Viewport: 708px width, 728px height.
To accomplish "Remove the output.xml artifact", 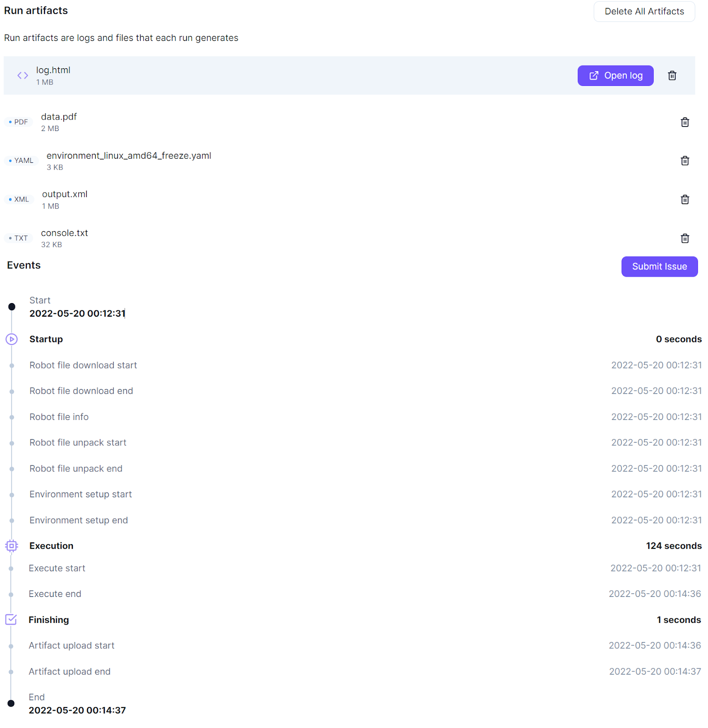I will tap(685, 199).
